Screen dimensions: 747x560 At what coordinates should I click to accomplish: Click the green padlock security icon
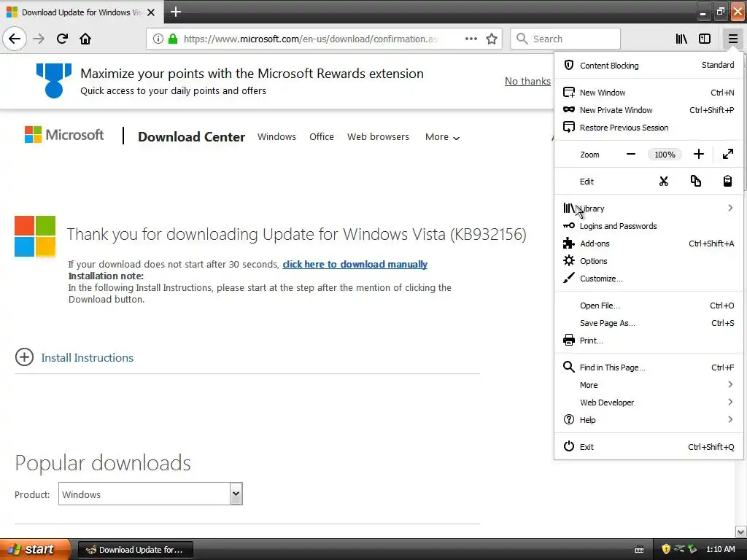[x=173, y=39]
